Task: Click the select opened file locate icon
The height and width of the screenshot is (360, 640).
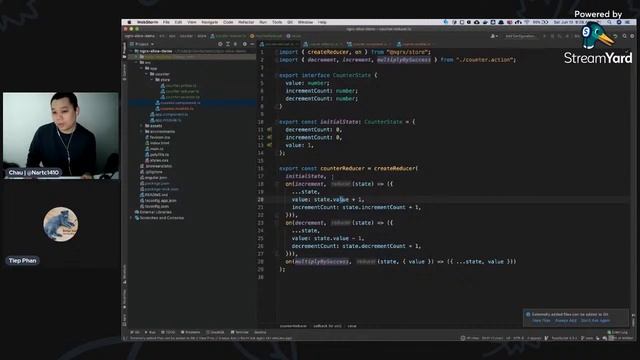Action: pos(220,44)
